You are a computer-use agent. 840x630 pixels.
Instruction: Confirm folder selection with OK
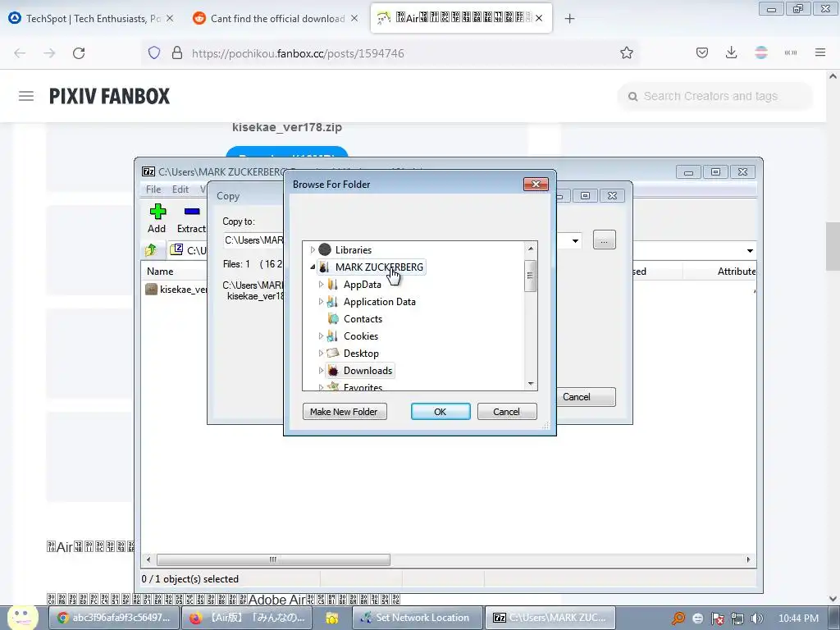441,412
